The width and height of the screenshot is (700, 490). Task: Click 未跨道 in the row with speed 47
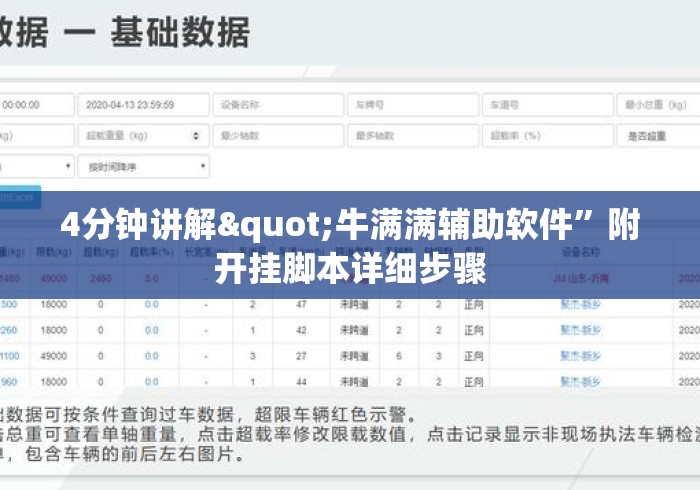[x=354, y=304]
